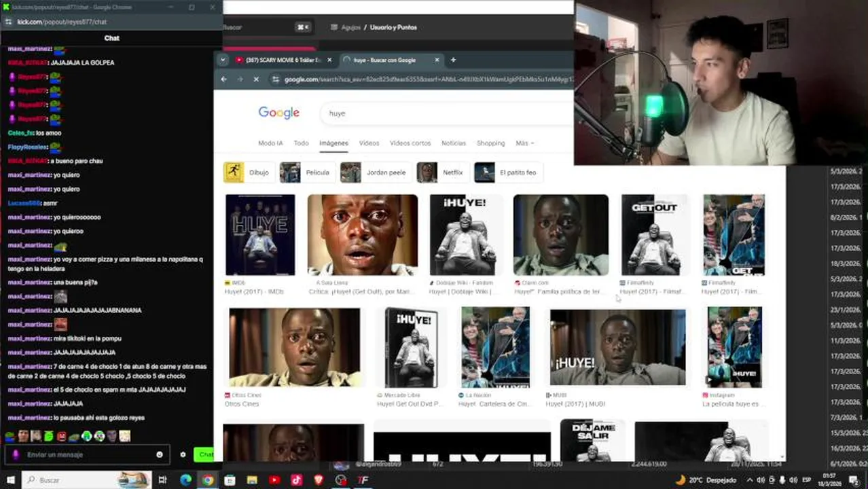Select the huye - Buscar con Google tab
Image resolution: width=868 pixels, height=489 pixels.
click(x=392, y=60)
